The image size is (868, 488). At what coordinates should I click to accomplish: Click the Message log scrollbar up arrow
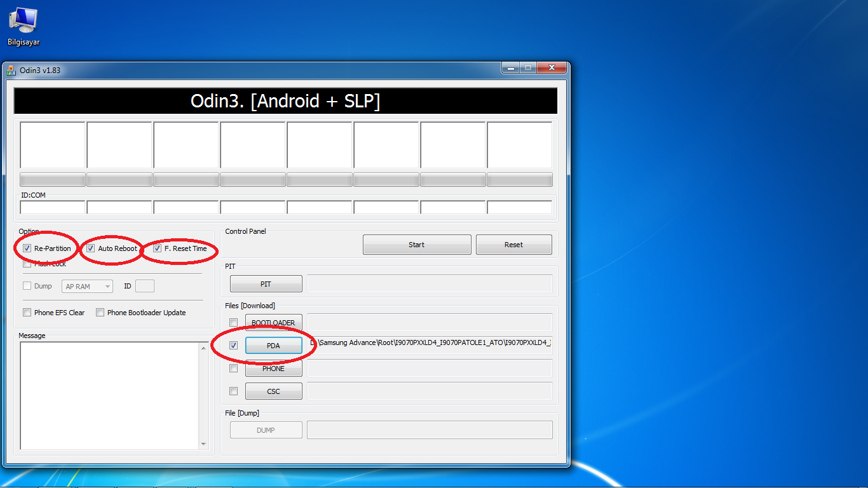tap(203, 348)
